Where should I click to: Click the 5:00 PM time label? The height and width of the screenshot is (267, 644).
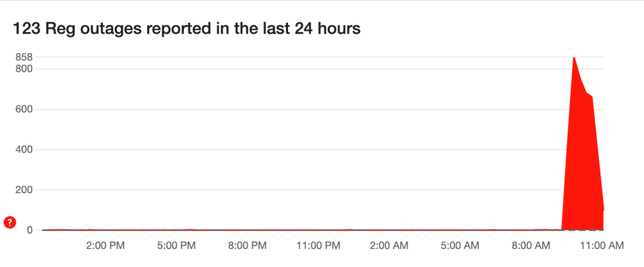tap(177, 246)
